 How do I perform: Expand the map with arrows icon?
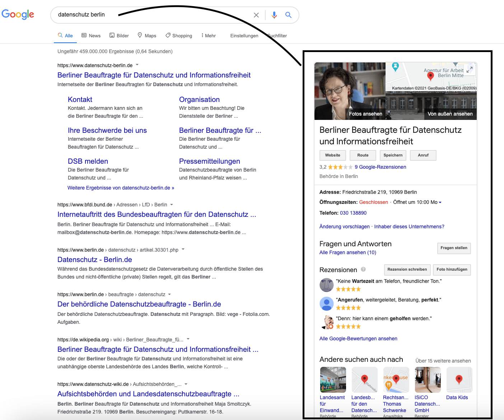(x=469, y=69)
